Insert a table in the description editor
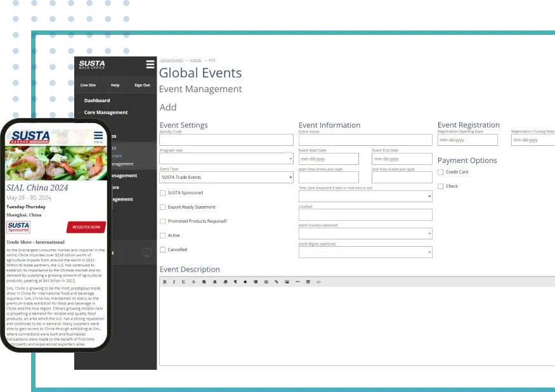Screen dimensions: 555x392 click(308, 282)
